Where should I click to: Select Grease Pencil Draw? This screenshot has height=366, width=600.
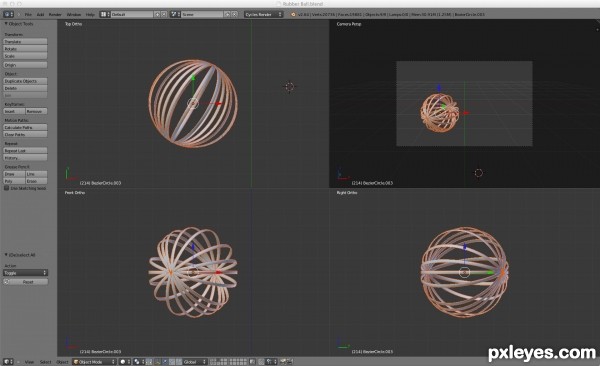tap(14, 174)
